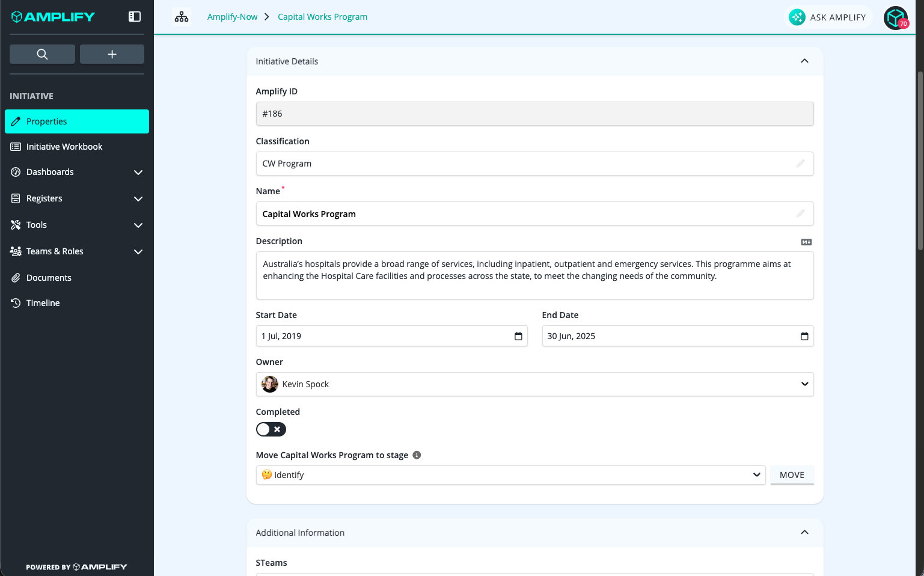The height and width of the screenshot is (576, 924).
Task: Click the Start Date value 1 Jul, 2019
Action: tap(281, 336)
